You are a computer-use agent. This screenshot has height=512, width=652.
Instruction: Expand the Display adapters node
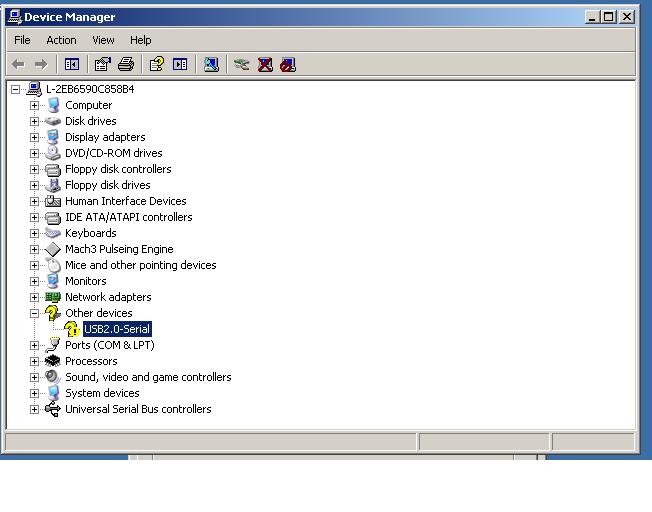pyautogui.click(x=34, y=137)
